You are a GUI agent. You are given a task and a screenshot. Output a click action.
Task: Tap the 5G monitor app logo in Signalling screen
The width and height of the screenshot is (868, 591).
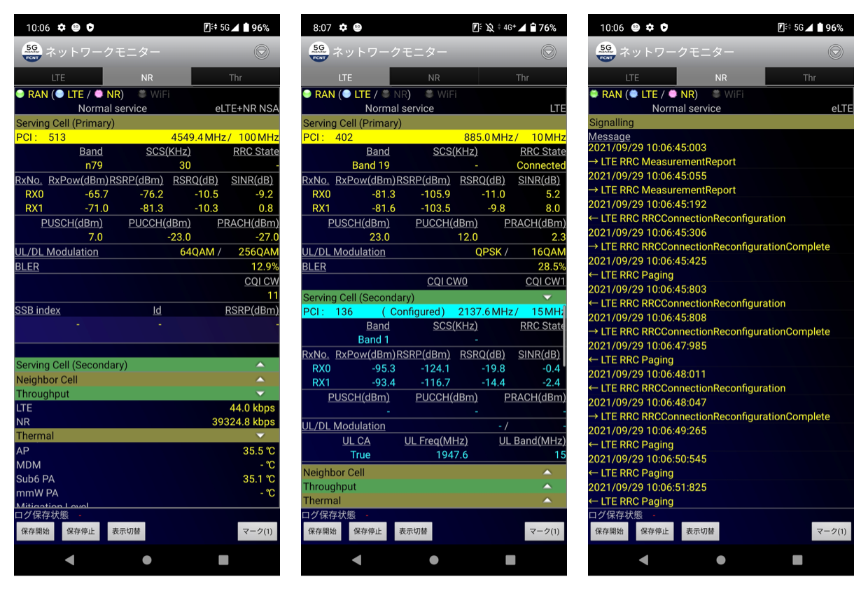coord(606,52)
